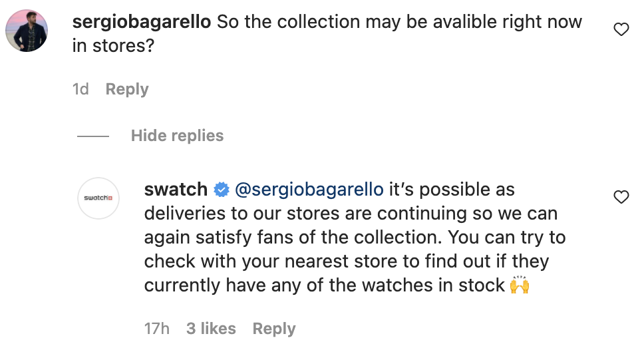The image size is (644, 346).
Task: View who gave the 3 likes
Action: (211, 329)
